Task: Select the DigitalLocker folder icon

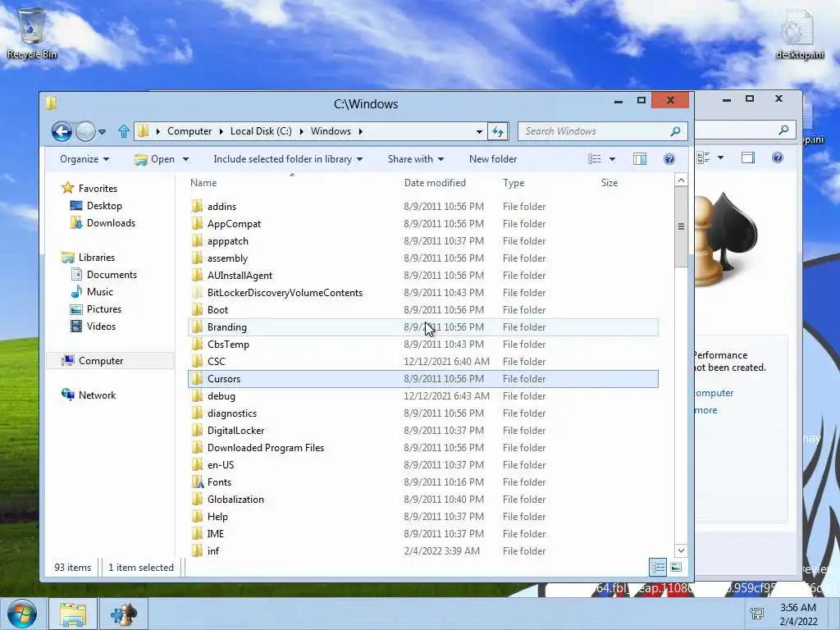Action: click(x=197, y=430)
